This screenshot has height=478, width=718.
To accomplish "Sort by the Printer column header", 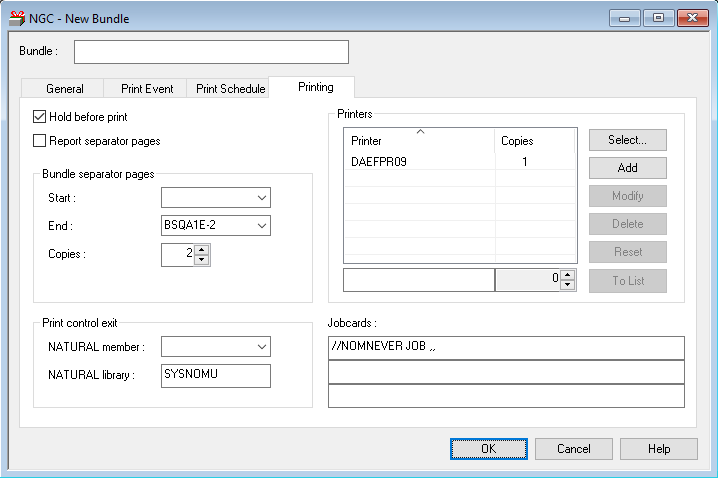I will [419, 141].
